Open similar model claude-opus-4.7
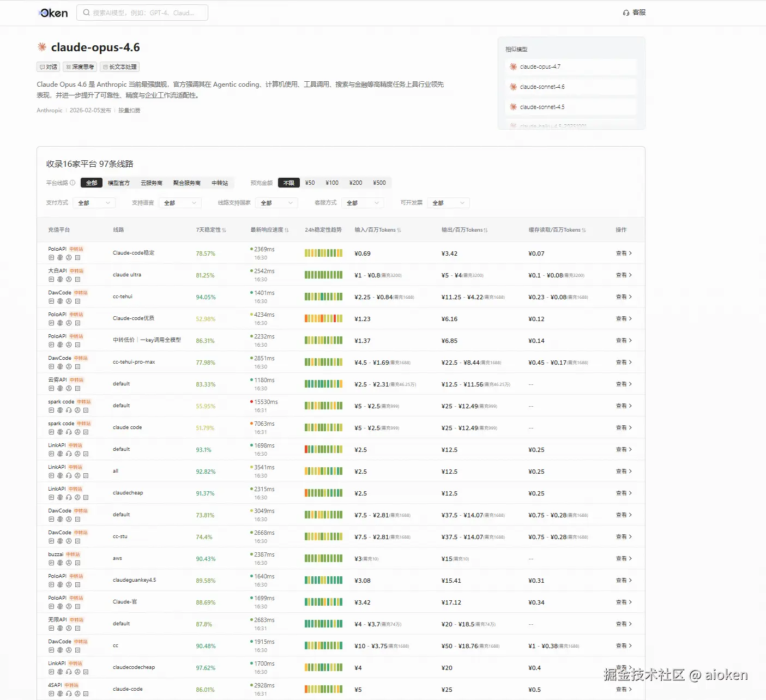 pos(571,67)
